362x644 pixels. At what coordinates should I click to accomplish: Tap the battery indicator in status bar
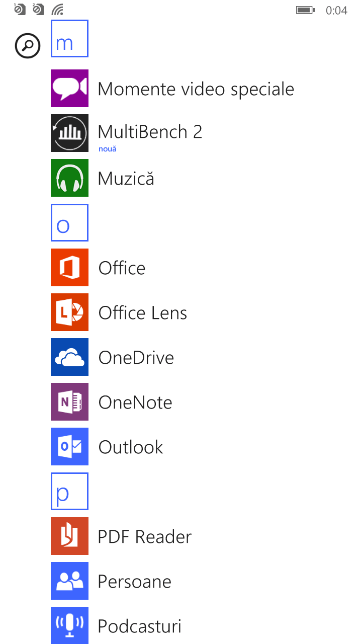(x=305, y=10)
